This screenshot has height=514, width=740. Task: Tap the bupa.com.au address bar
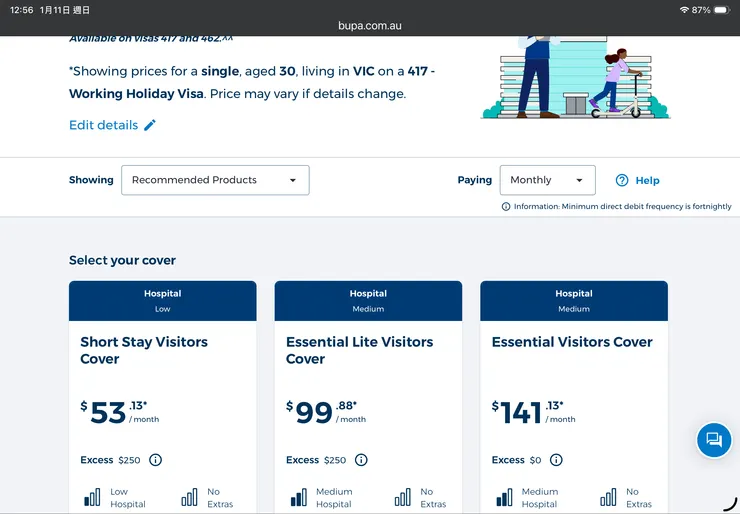pyautogui.click(x=370, y=25)
